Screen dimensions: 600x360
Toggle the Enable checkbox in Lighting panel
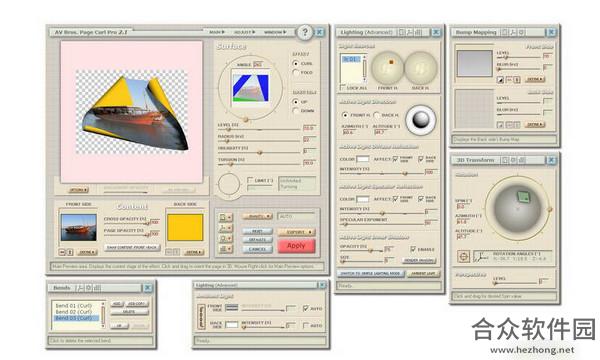[413, 249]
